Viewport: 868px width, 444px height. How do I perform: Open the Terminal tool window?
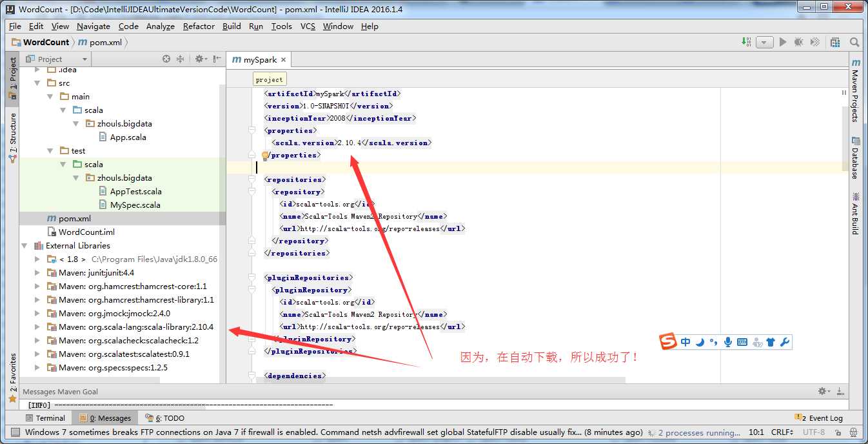45,418
